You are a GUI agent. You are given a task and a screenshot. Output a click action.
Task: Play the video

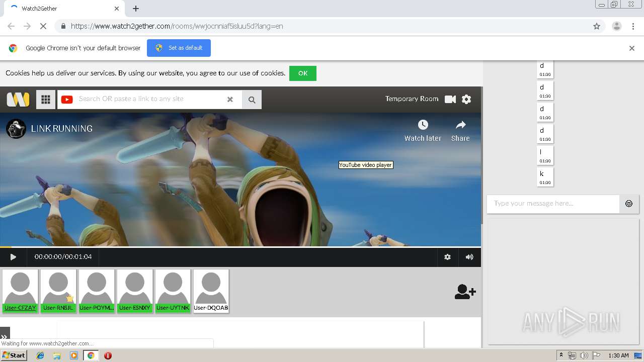pos(13,257)
